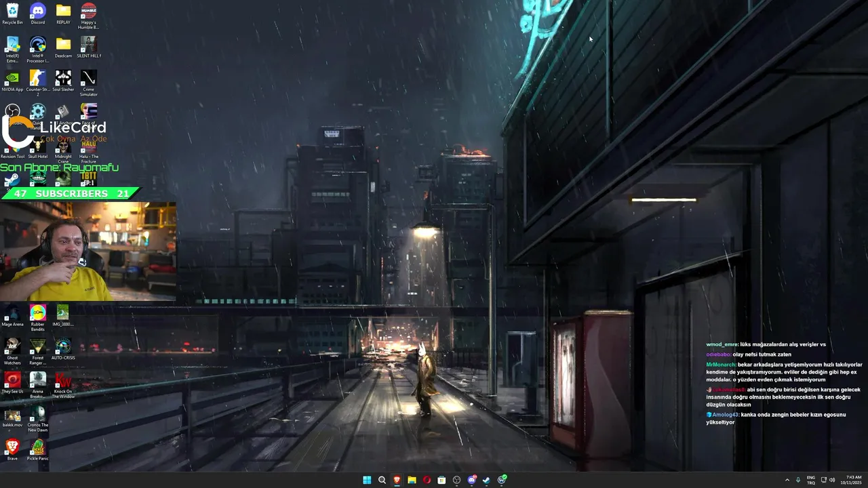Launch Knock On The Window shortcut
This screenshot has width=868, height=488.
click(63, 385)
